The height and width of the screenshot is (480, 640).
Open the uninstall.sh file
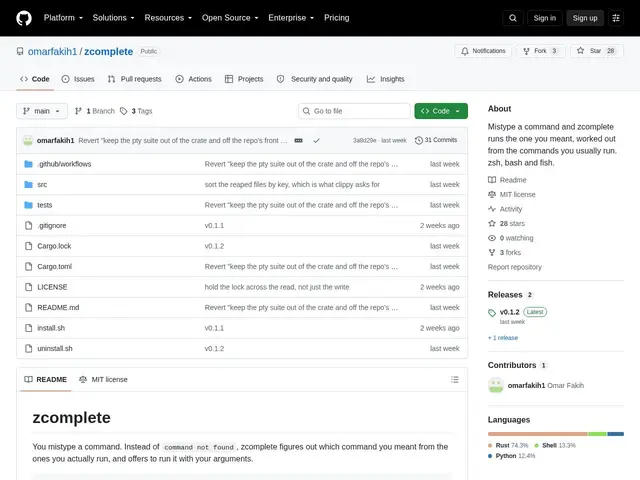coord(55,349)
